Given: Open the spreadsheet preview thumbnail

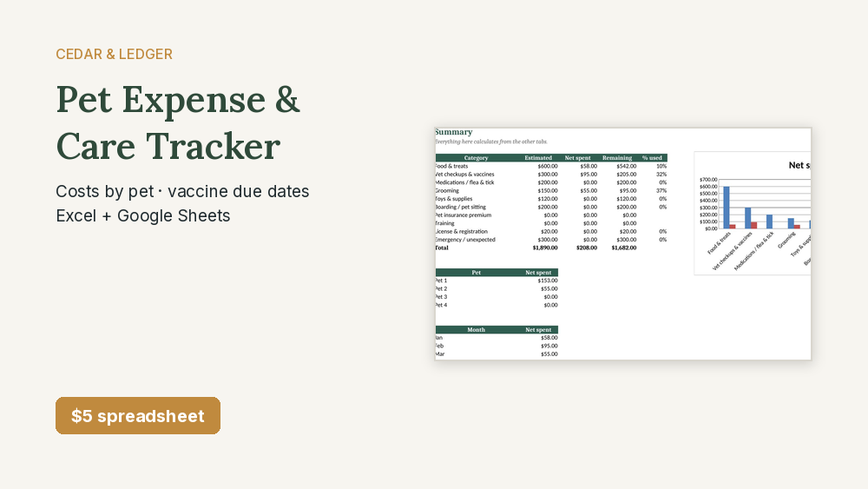Looking at the screenshot, I should pyautogui.click(x=622, y=244).
